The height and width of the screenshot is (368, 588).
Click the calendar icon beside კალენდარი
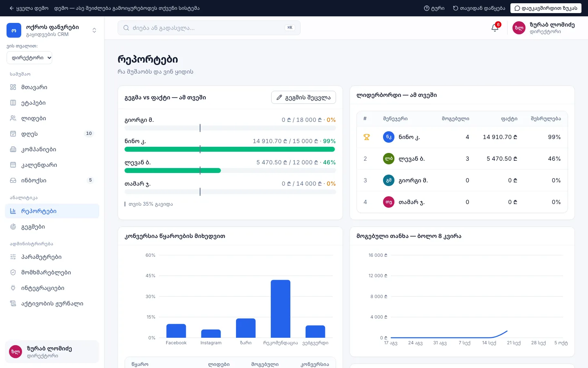click(x=13, y=165)
